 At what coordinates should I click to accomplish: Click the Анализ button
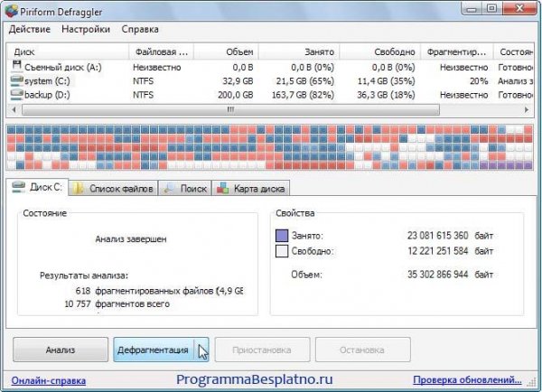click(61, 350)
